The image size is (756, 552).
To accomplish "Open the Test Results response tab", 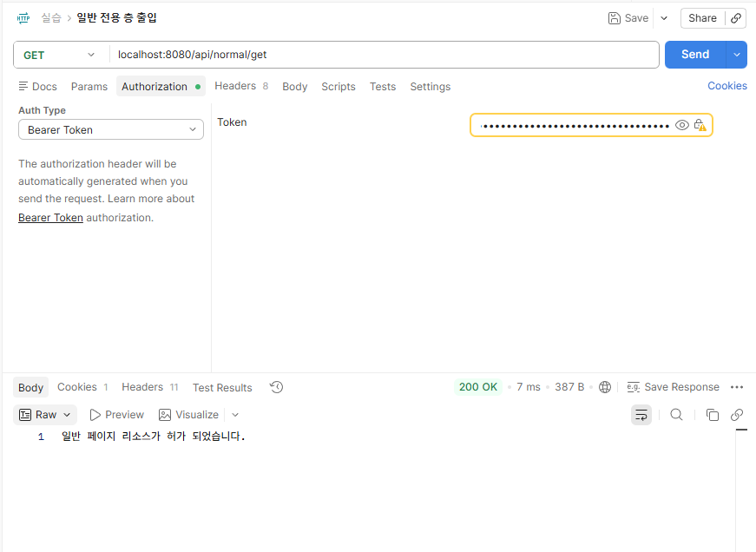I will tap(222, 388).
